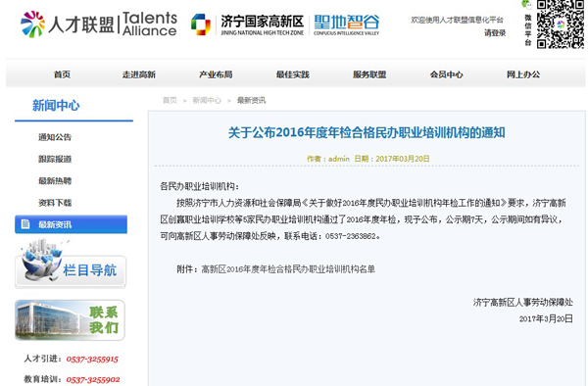Open the 网上办公 menu item

pos(523,74)
